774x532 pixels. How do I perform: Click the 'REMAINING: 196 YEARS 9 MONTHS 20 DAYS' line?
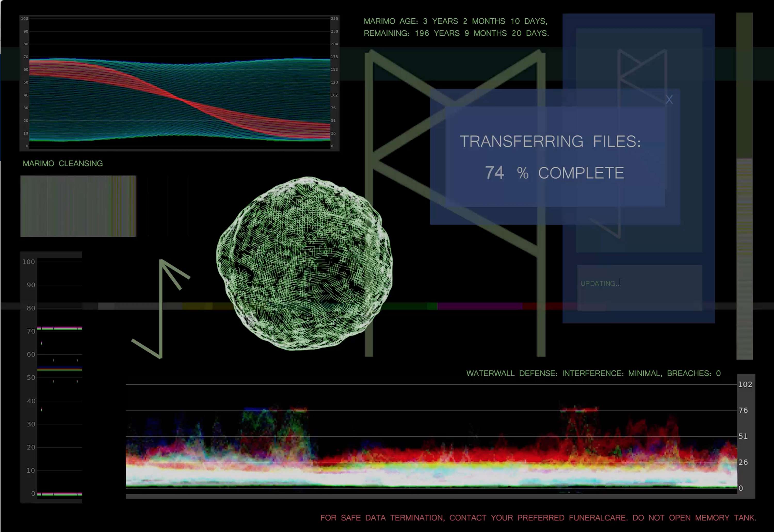(456, 33)
